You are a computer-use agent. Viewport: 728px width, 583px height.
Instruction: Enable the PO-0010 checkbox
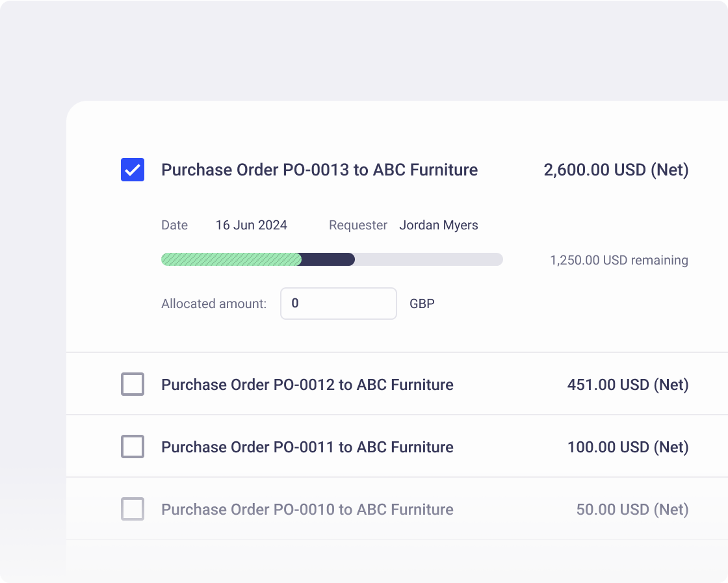tap(132, 509)
